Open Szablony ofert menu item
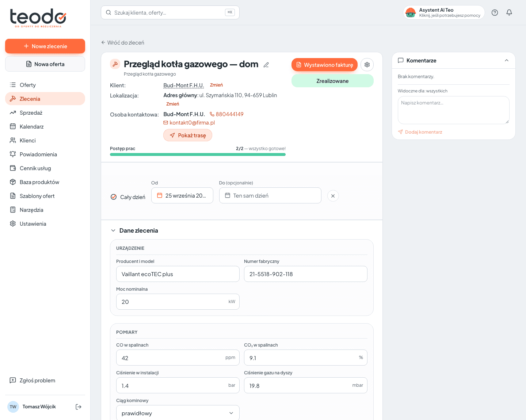Viewport: 526px width, 420px height. coord(45,196)
